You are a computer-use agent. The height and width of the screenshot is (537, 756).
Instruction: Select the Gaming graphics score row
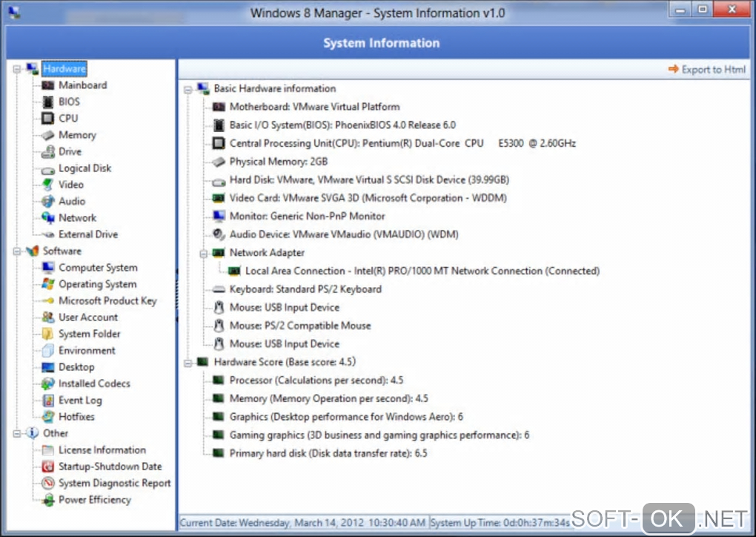point(379,435)
